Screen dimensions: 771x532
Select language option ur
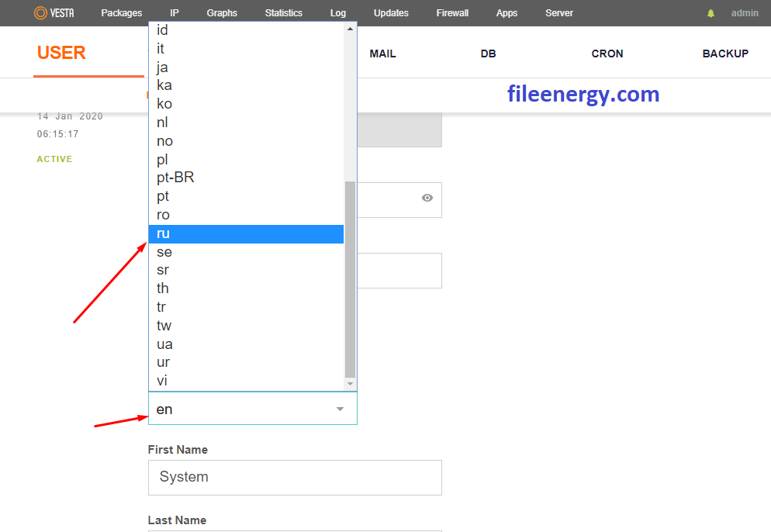point(246,362)
